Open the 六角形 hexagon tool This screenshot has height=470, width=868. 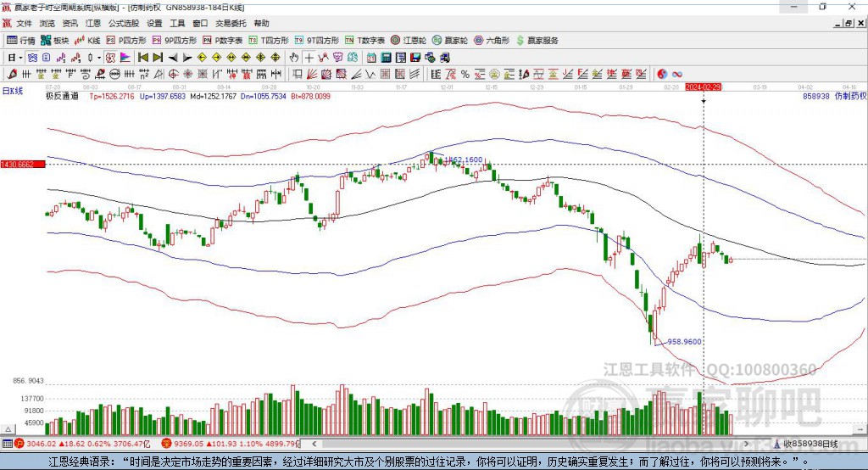(492, 40)
